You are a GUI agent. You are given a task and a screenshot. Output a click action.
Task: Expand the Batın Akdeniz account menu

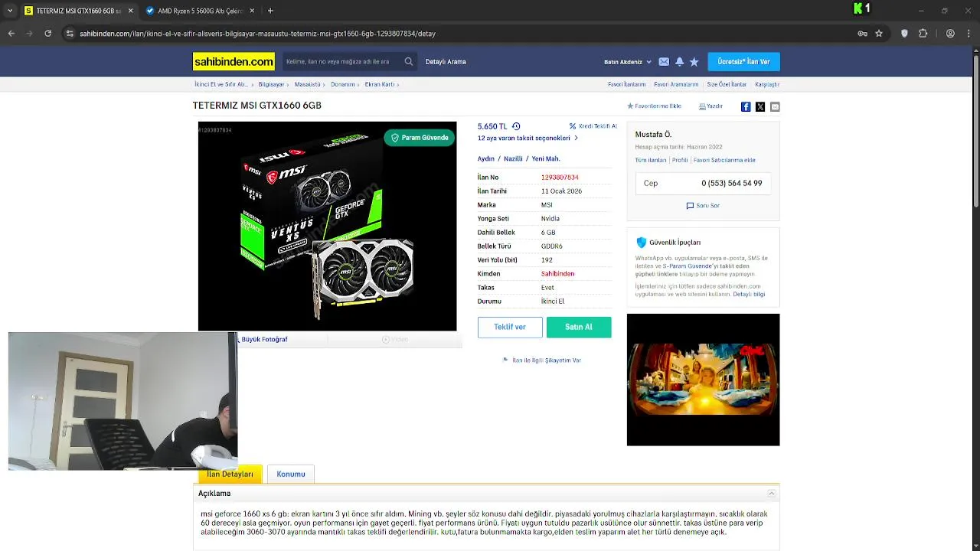click(628, 62)
